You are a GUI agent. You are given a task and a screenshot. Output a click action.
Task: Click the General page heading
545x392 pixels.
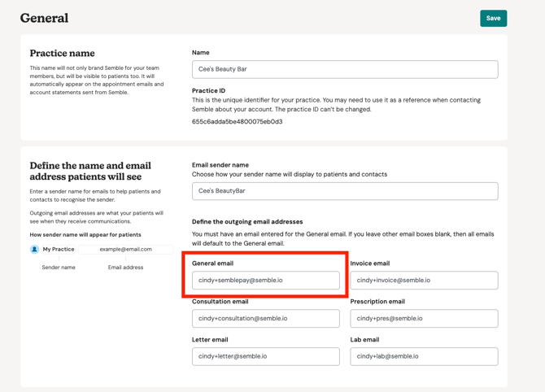pos(44,18)
